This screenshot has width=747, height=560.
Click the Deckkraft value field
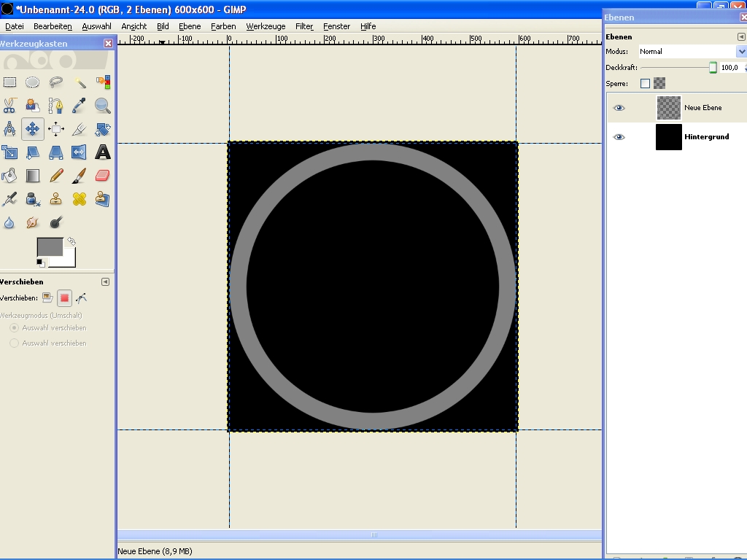[x=731, y=68]
